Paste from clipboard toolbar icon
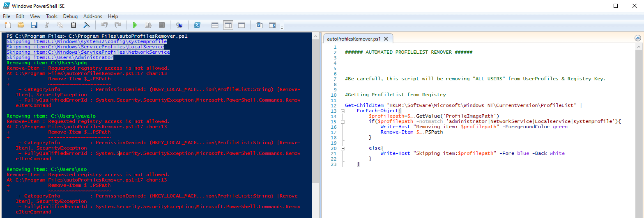Viewport: 644px width, 218px height. coord(74,25)
